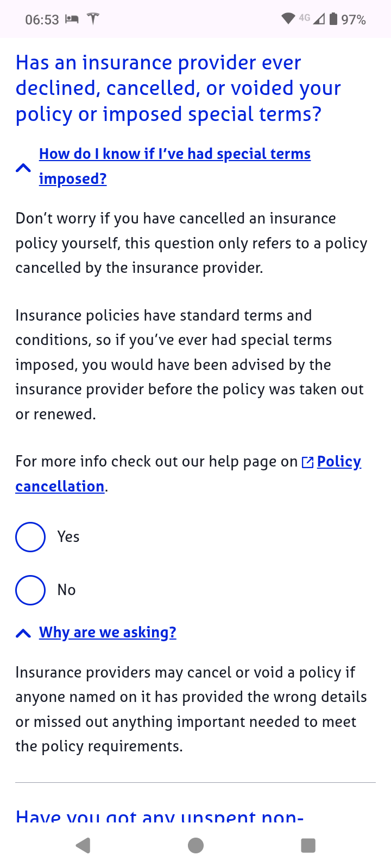Tap the Yes option label
Image resolution: width=391 pixels, height=868 pixels.
pos(68,537)
